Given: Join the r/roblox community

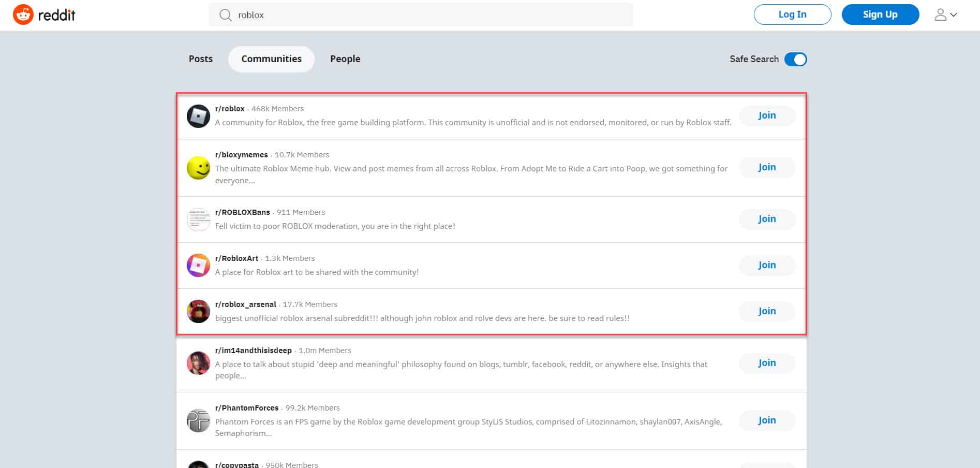Looking at the screenshot, I should pyautogui.click(x=767, y=115).
